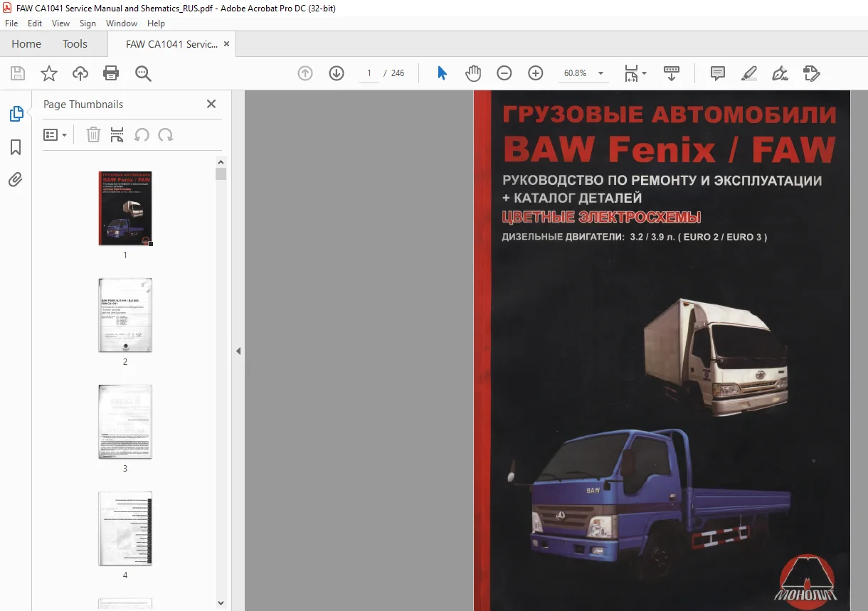Select the FAW CA1041 Servic... document tab
Viewport: 868px width, 611px height.
(x=171, y=44)
